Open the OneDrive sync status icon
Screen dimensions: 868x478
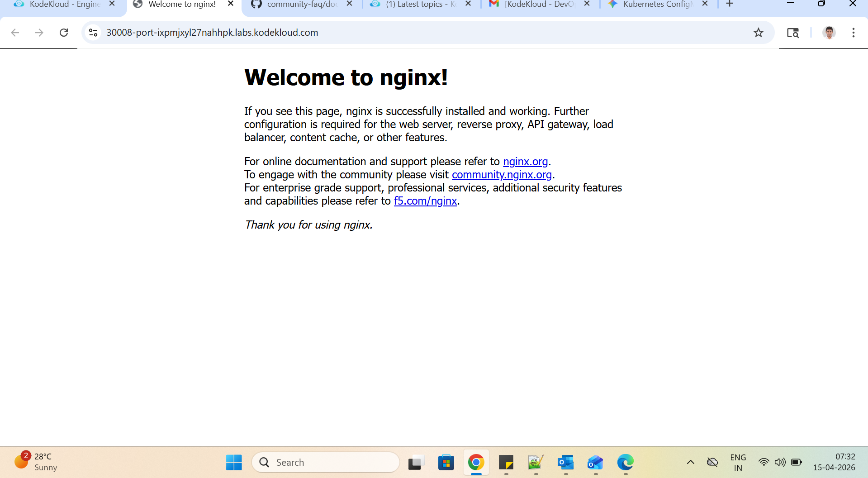712,462
